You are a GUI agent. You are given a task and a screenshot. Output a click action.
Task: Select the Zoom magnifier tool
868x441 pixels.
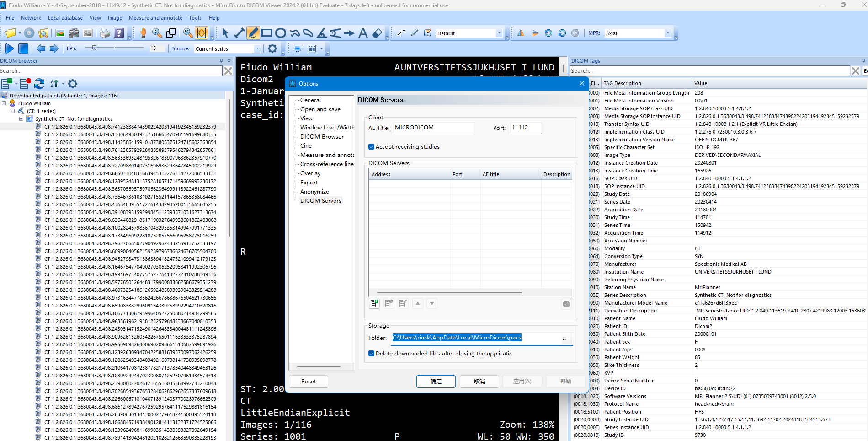[x=157, y=33]
